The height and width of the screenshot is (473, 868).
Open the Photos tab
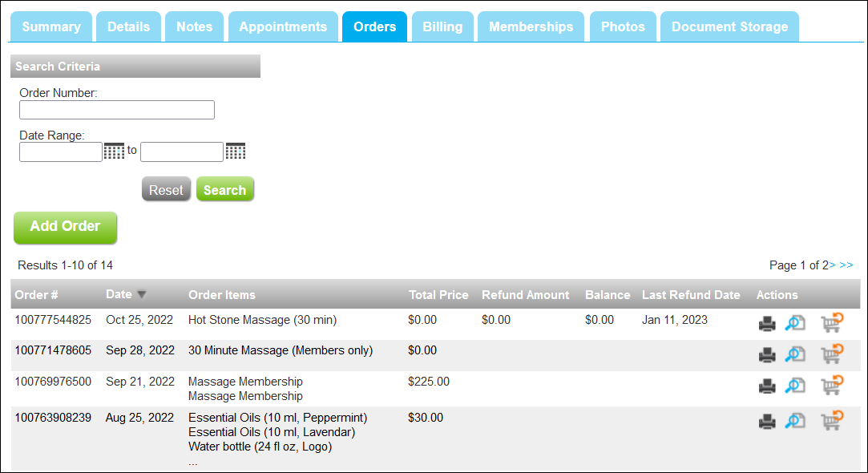tap(623, 26)
